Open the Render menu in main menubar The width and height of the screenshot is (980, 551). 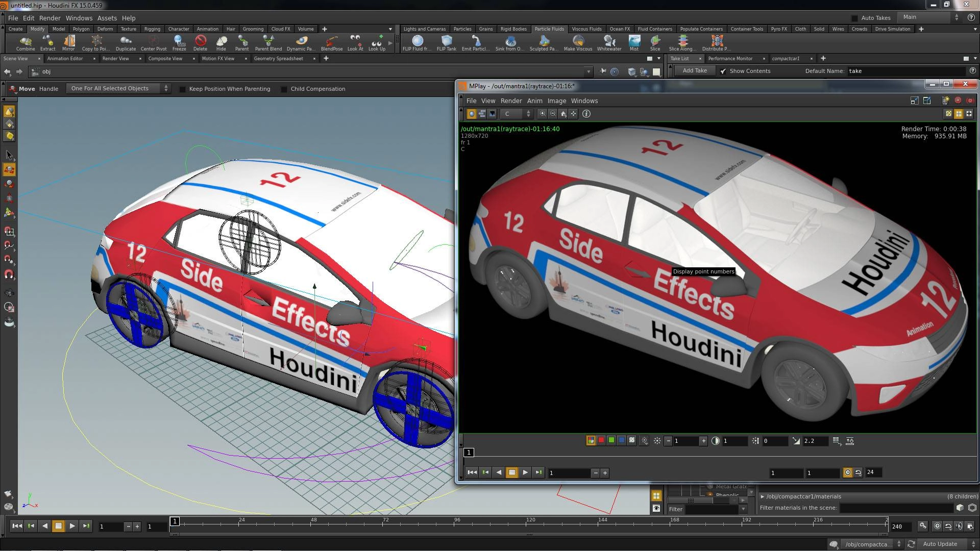[x=50, y=18]
